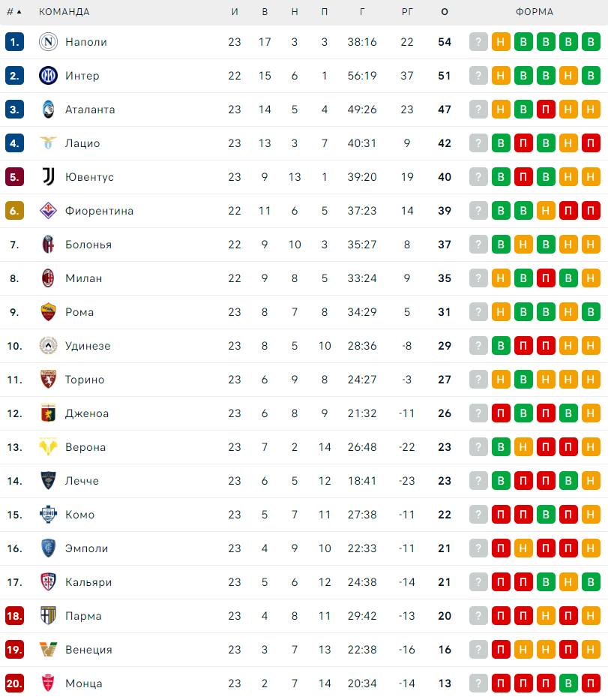Screen dimensions: 608x700
Task: Sort table by КОМАНДА column header
Action: click(x=64, y=12)
